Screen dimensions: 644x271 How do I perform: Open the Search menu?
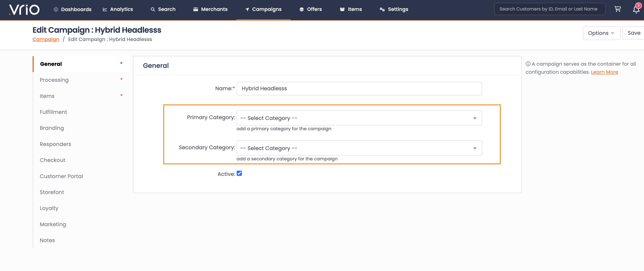[x=163, y=9]
